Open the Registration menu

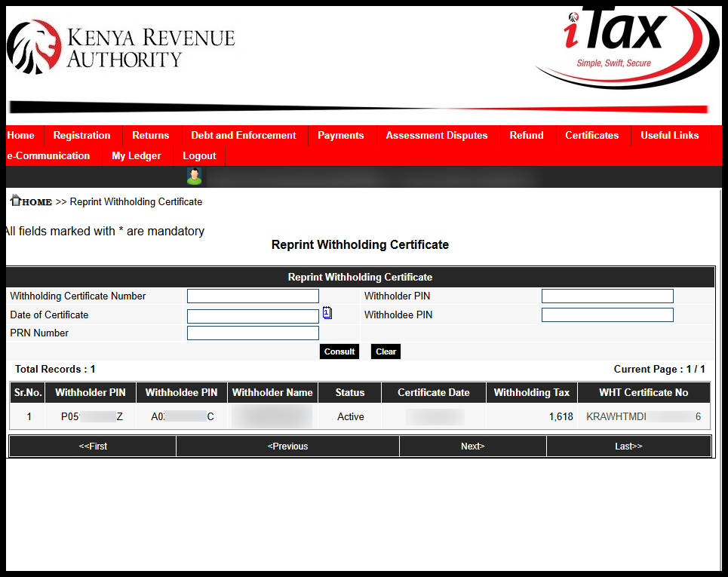click(x=81, y=135)
